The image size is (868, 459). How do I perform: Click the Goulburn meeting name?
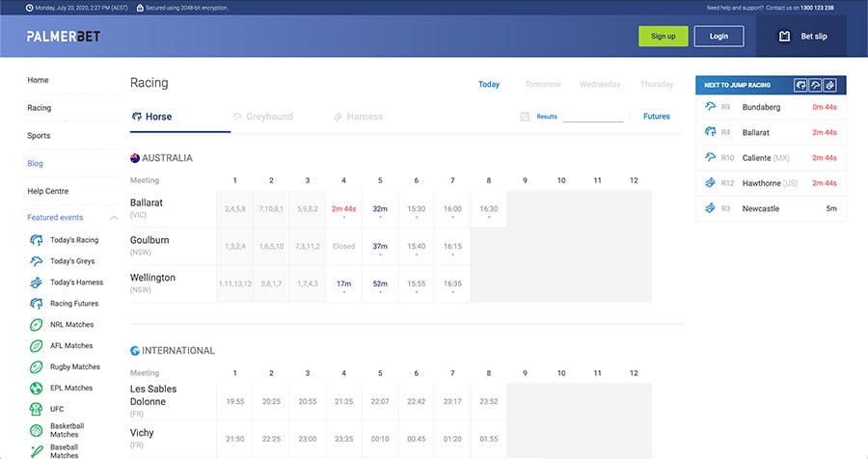149,240
